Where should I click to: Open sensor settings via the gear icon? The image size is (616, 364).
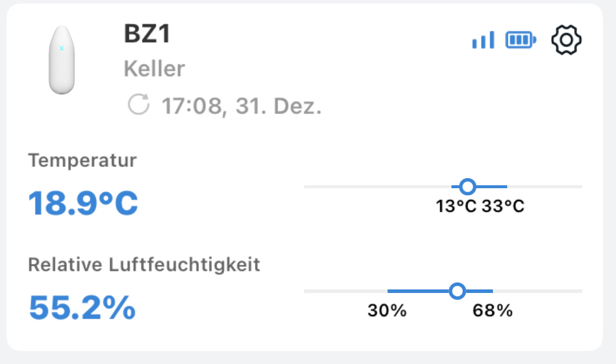coord(566,40)
